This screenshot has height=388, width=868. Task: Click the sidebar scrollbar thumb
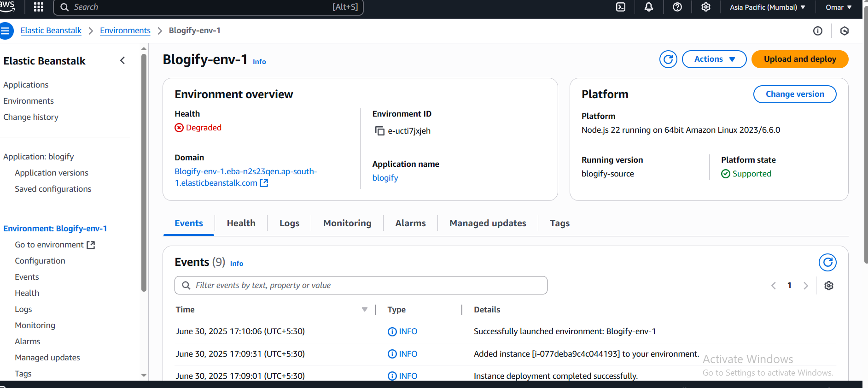coord(144,173)
